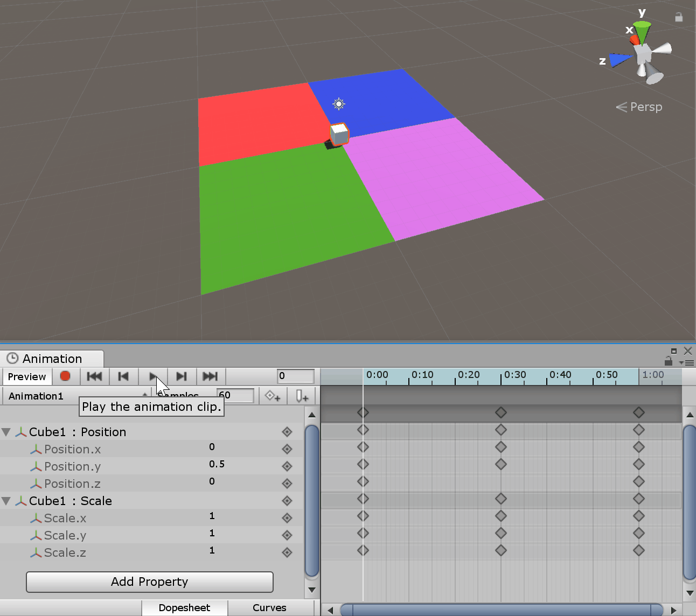Collapse the Cube1 : Scale property group
The width and height of the screenshot is (696, 616).
tap(6, 501)
